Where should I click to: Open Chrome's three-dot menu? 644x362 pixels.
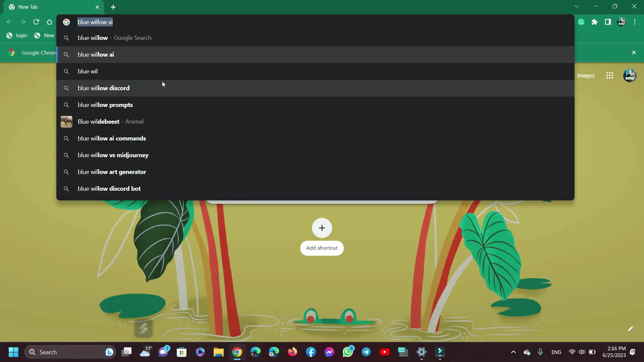pyautogui.click(x=635, y=22)
